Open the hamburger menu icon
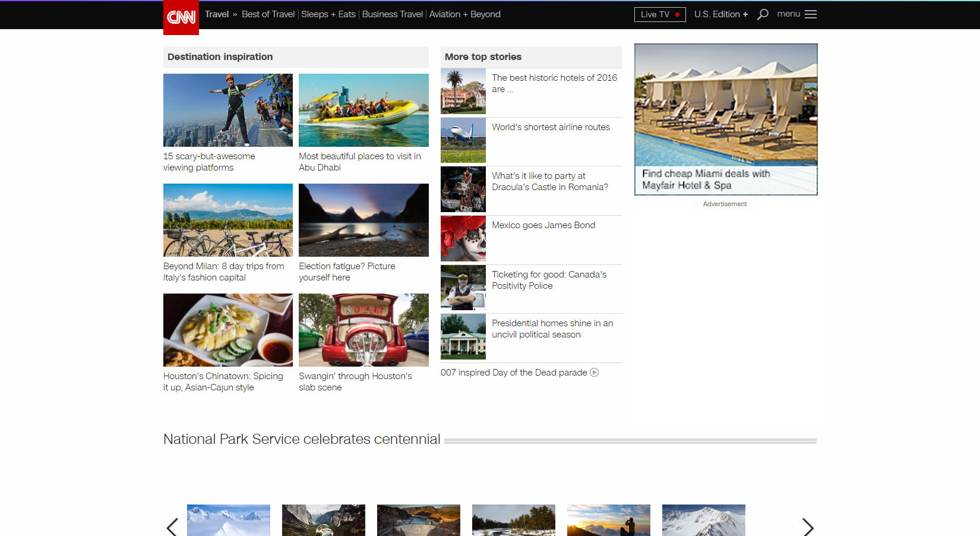Screen dimensions: 980x536 [x=811, y=14]
